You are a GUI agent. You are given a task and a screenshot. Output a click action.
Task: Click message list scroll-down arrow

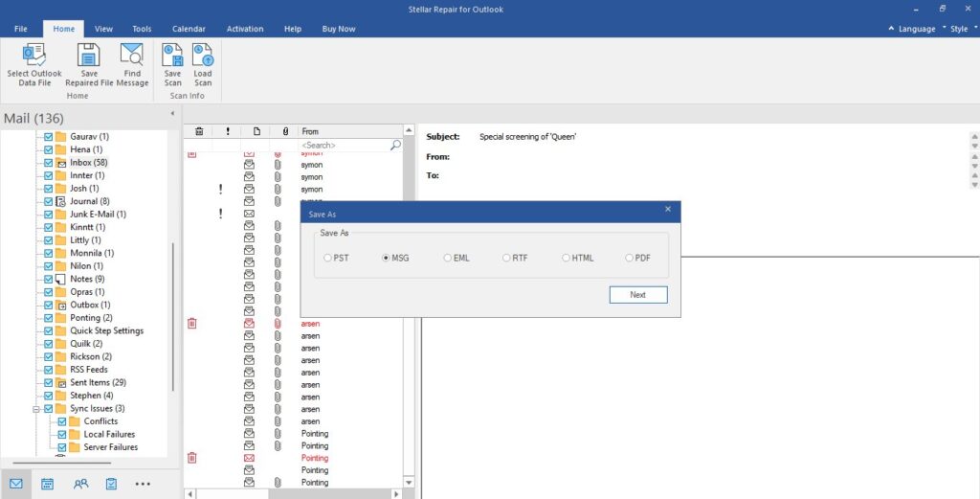point(409,483)
